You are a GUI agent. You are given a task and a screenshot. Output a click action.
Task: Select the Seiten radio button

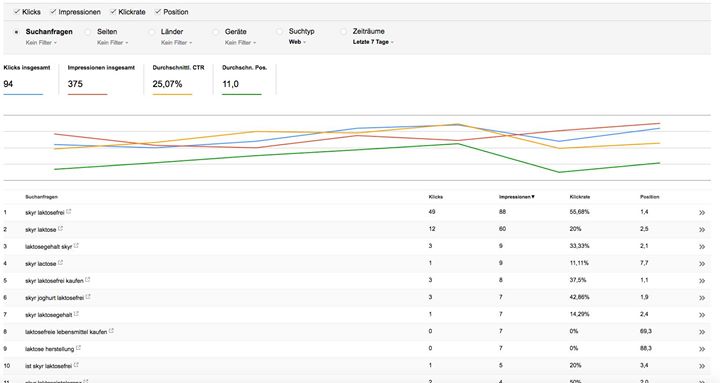(88, 32)
